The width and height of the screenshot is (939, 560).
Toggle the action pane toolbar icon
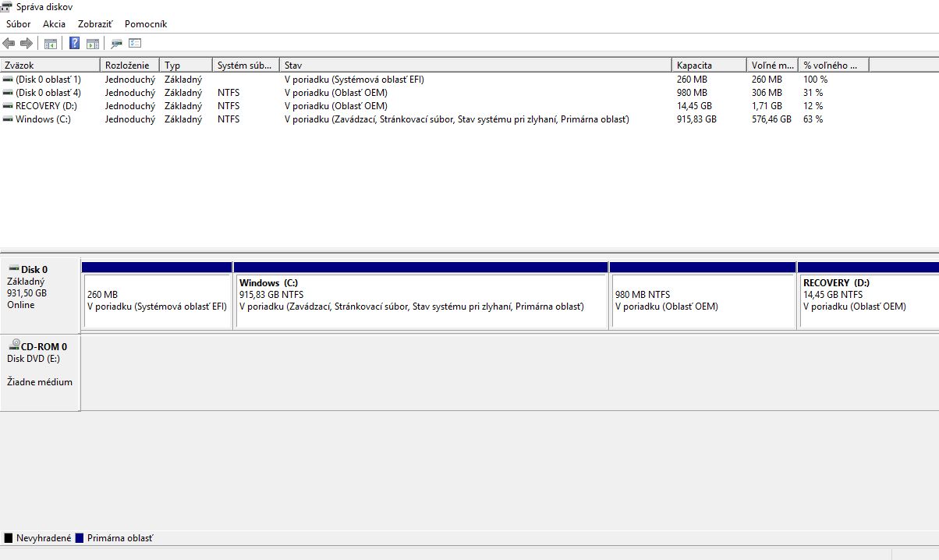pos(93,44)
